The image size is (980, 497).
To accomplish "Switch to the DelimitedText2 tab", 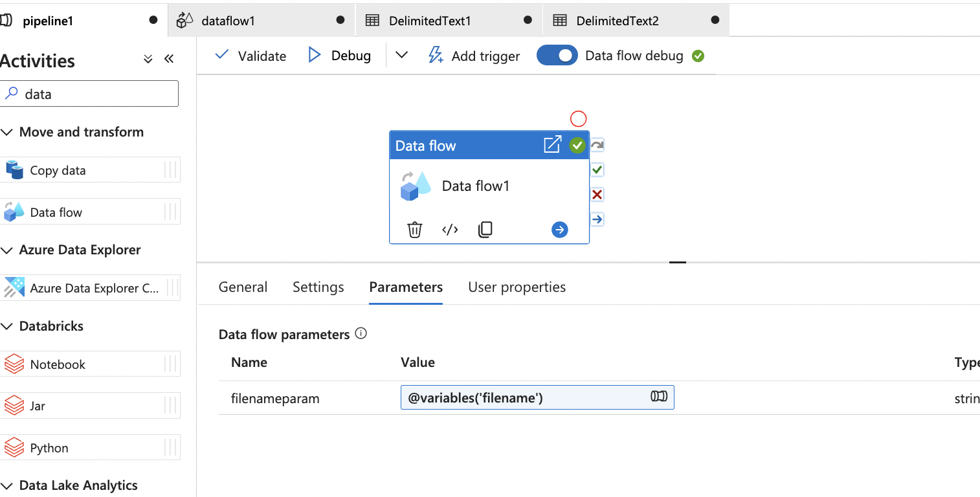I will tap(636, 20).
